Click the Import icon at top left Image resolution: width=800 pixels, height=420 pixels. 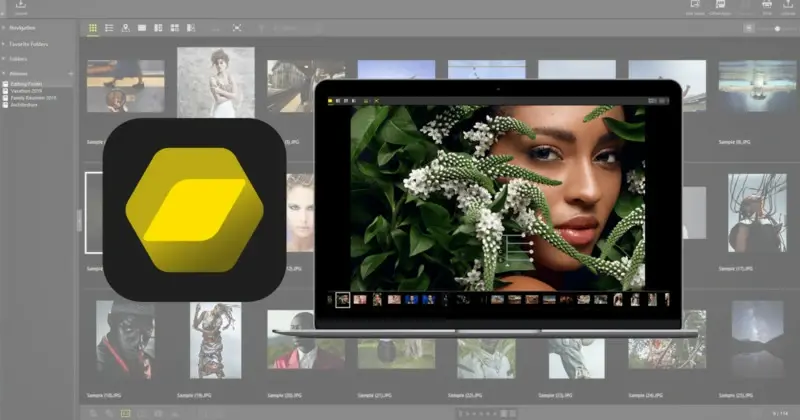[x=21, y=6]
